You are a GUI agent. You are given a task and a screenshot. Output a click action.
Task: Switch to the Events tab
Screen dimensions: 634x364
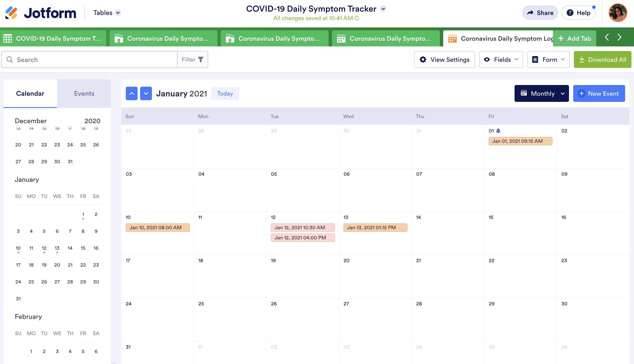pos(84,93)
